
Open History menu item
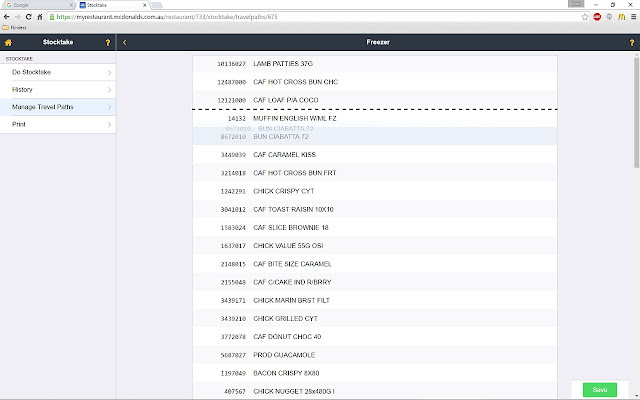coord(58,90)
